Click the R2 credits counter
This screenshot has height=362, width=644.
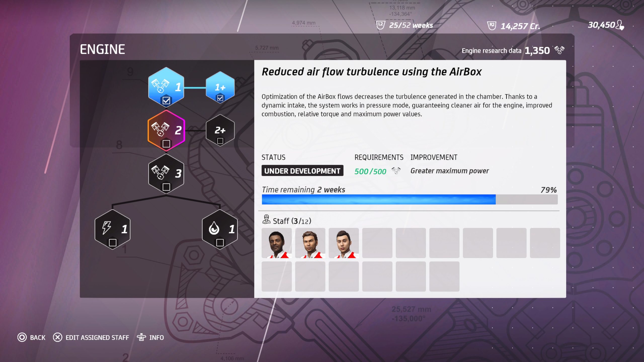(x=514, y=26)
